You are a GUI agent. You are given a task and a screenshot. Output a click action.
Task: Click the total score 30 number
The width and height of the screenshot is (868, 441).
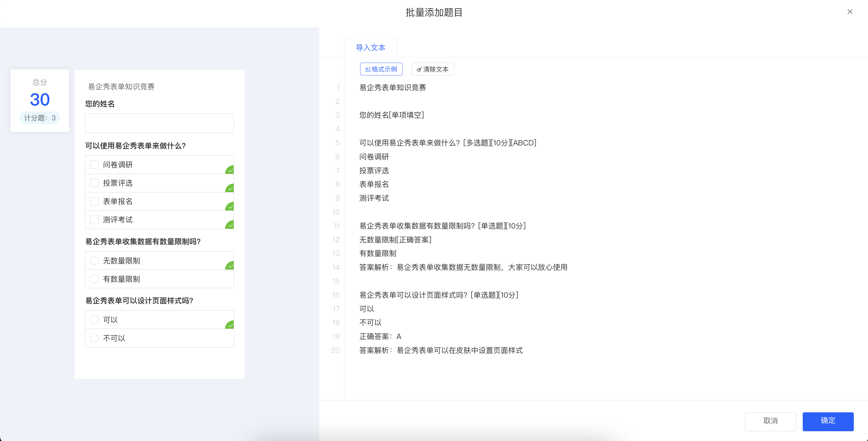[40, 99]
